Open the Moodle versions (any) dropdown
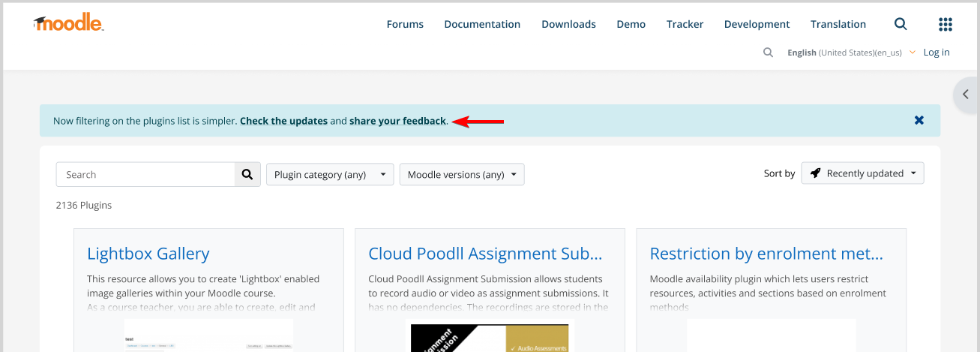This screenshot has width=980, height=352. pos(462,174)
